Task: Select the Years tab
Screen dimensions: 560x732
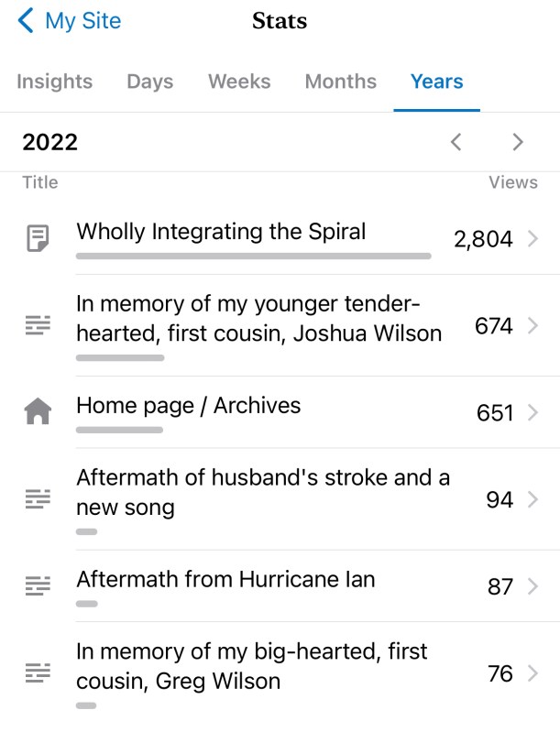Action: (x=437, y=82)
